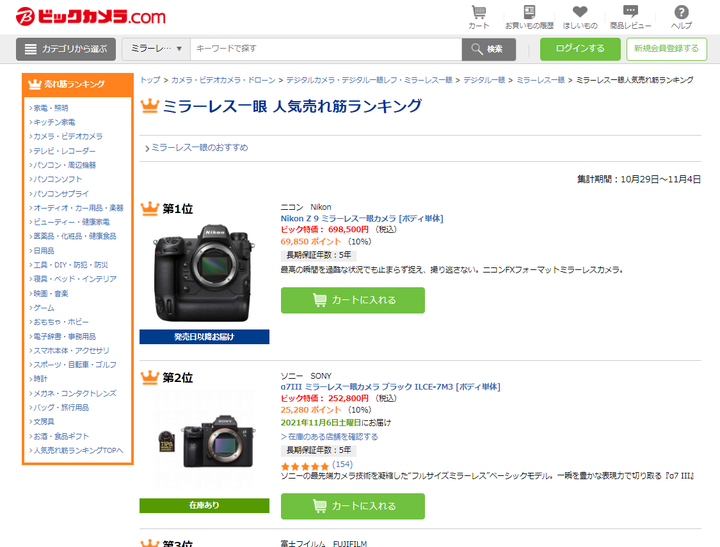
Task: Click 698,500円 price text
Action: (349, 230)
